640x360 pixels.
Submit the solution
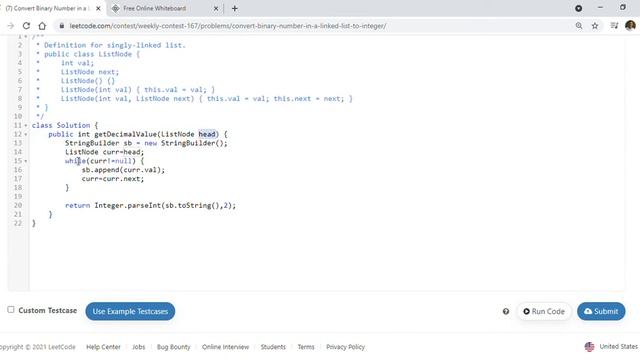click(601, 311)
